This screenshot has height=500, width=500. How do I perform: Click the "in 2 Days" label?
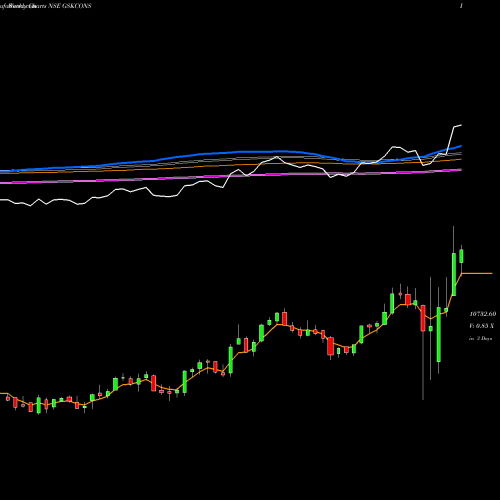point(481,338)
